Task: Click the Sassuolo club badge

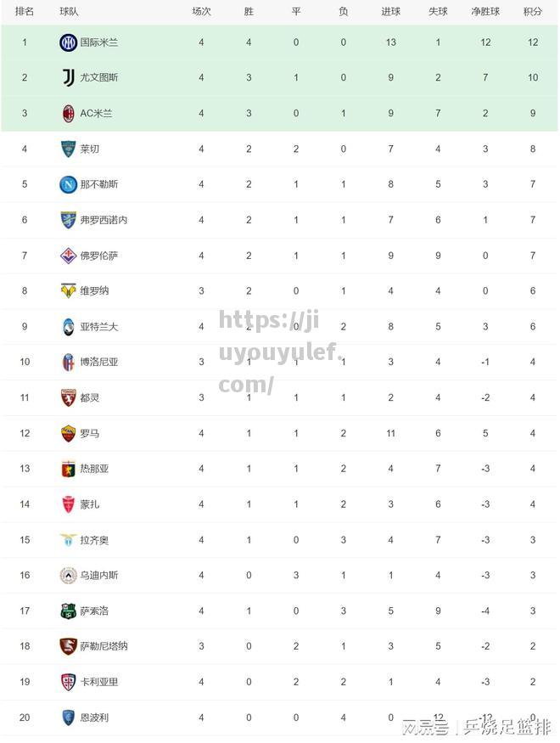Action: coord(68,611)
